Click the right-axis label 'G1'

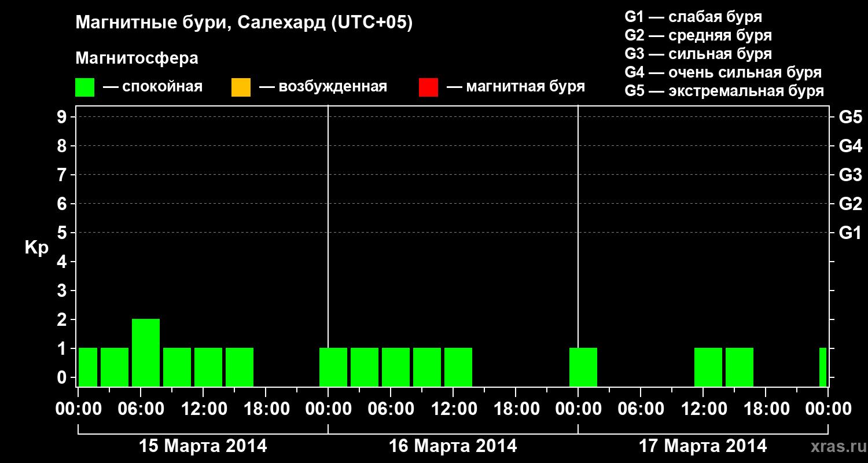pos(851,233)
